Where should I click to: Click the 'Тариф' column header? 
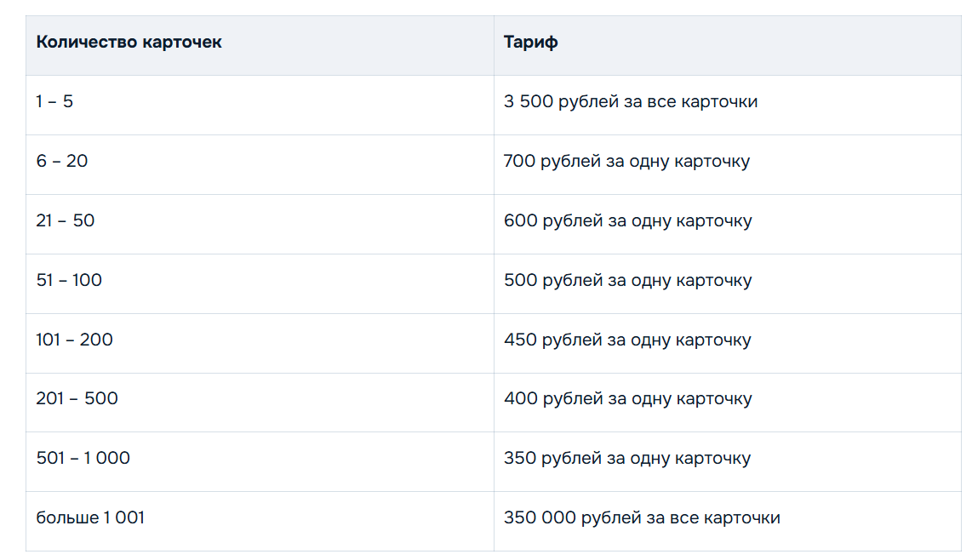530,43
